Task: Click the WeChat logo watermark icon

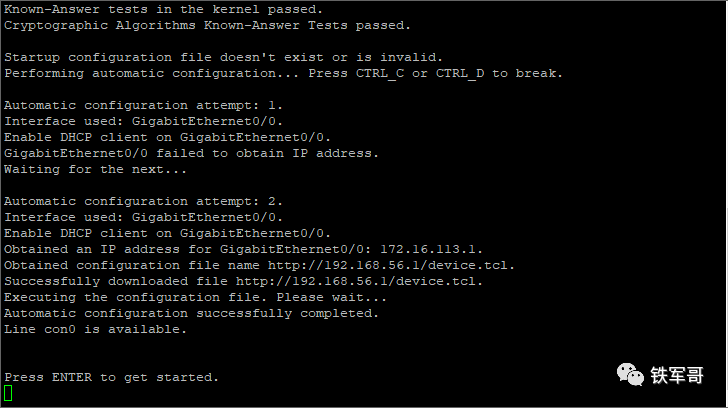Action: [631, 374]
